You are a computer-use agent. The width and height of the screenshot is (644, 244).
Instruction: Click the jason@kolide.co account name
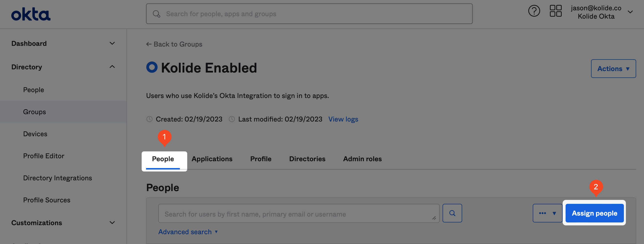click(x=596, y=8)
